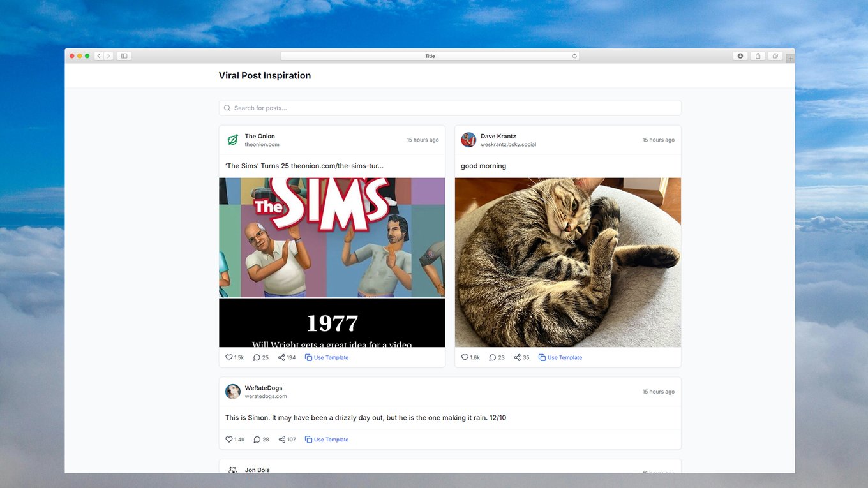This screenshot has width=868, height=488.
Task: Click Dave Krantz author name
Action: [x=498, y=136]
